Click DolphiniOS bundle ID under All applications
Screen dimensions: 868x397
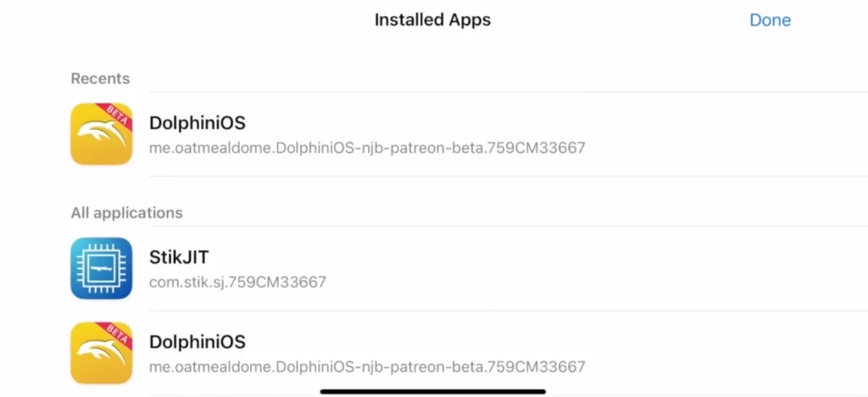(x=366, y=366)
